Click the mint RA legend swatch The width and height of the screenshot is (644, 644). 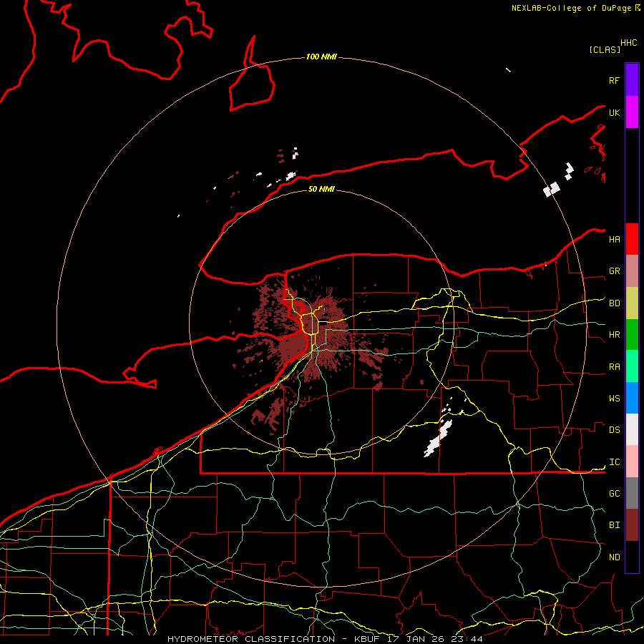[x=632, y=366]
